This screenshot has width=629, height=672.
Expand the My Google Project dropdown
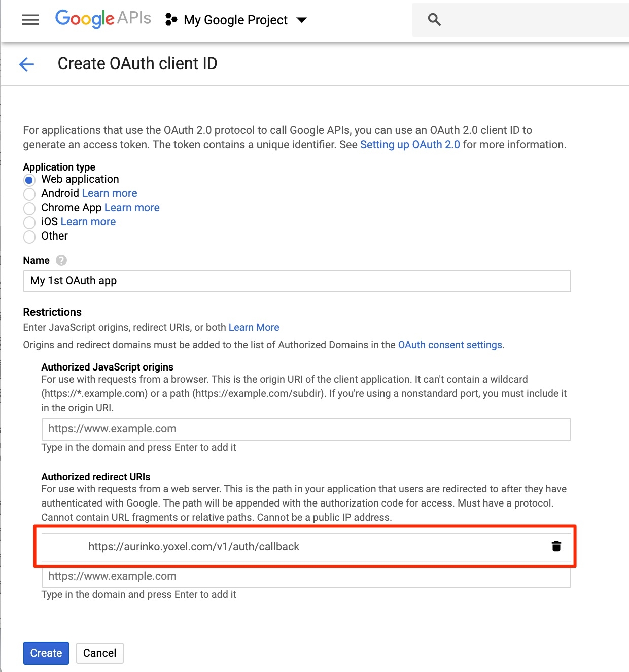click(302, 20)
